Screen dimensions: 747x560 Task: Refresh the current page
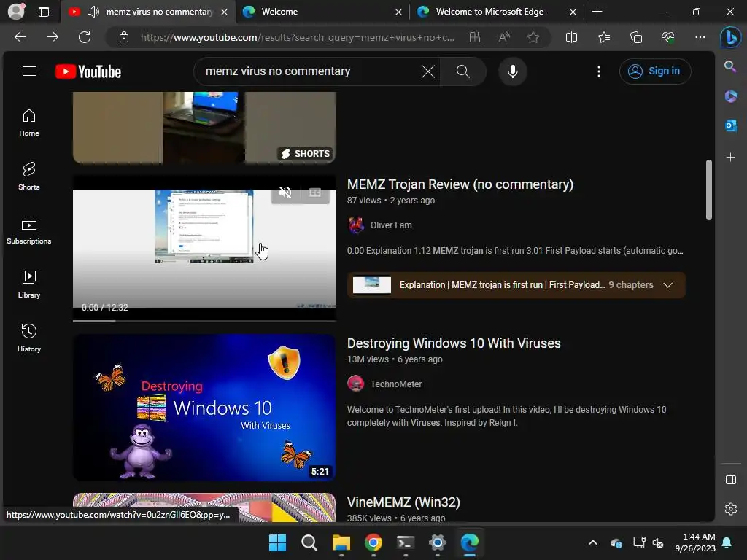85,37
